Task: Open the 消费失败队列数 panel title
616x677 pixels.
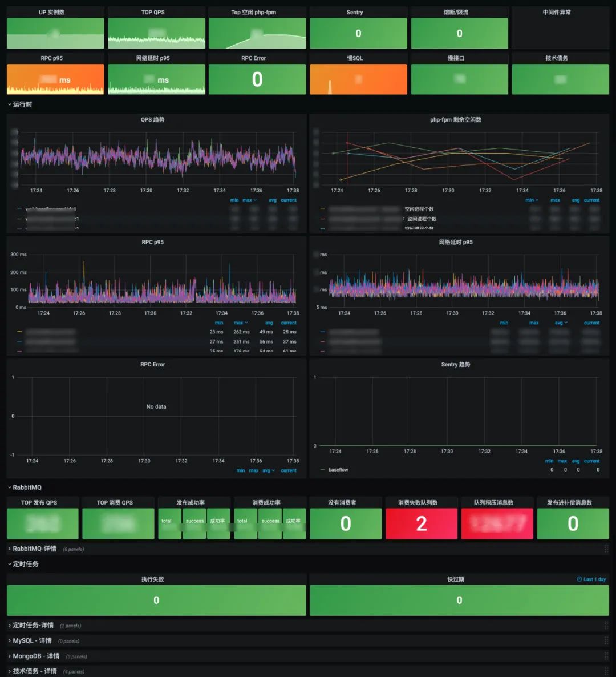Action: coord(418,502)
